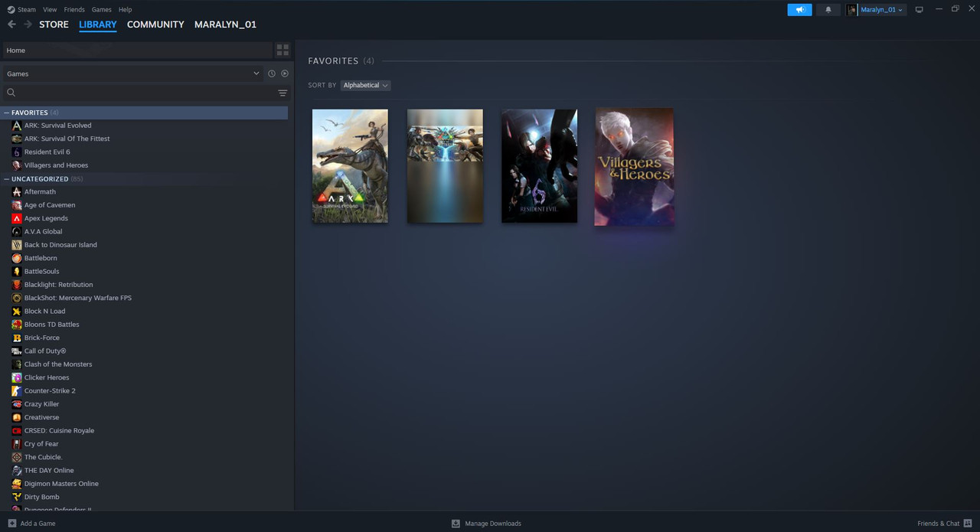Click the Steam logo icon in menu bar

(10, 9)
